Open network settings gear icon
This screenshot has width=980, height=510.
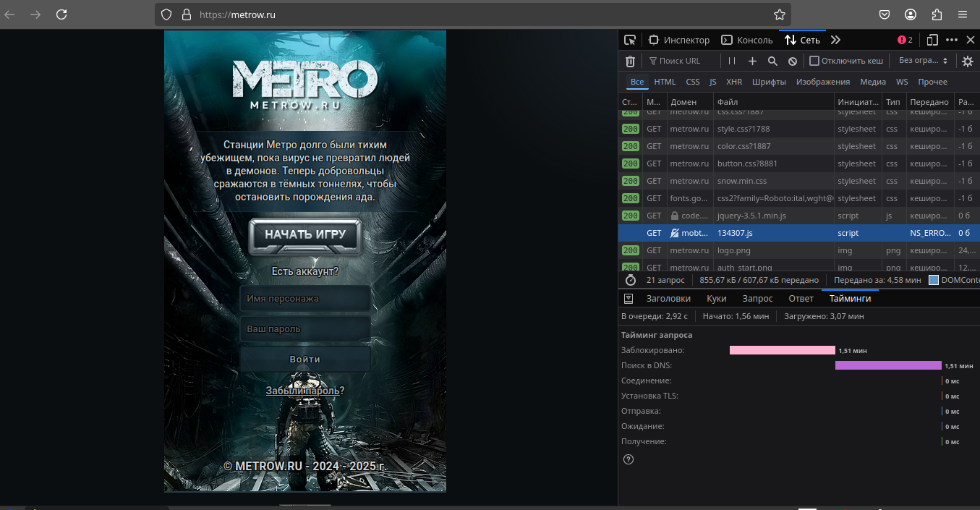click(x=968, y=61)
